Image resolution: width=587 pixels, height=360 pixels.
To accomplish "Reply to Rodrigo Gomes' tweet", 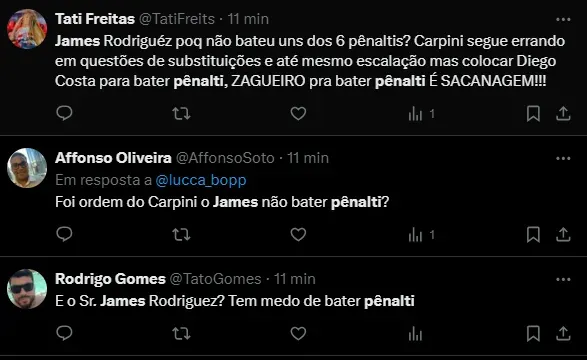I will (x=64, y=333).
